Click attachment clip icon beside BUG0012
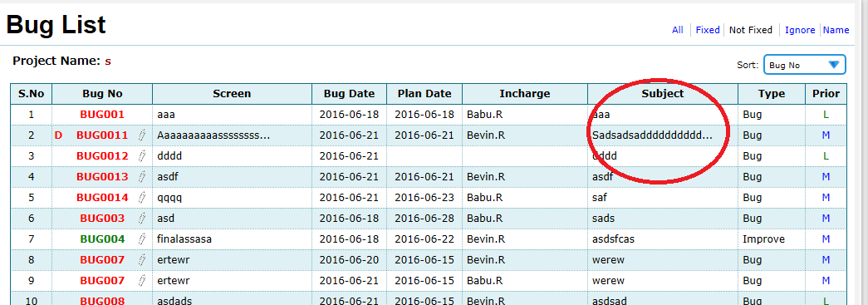The image size is (868, 305). pos(142,156)
